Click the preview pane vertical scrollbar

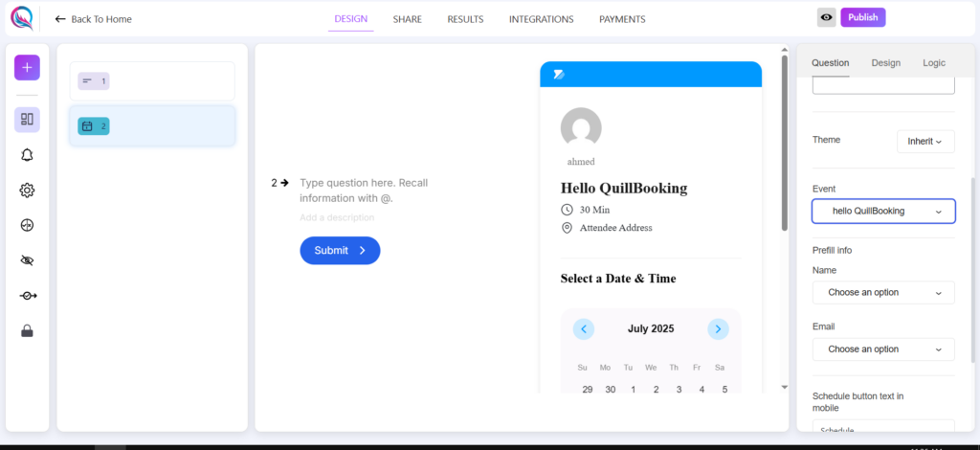785,143
